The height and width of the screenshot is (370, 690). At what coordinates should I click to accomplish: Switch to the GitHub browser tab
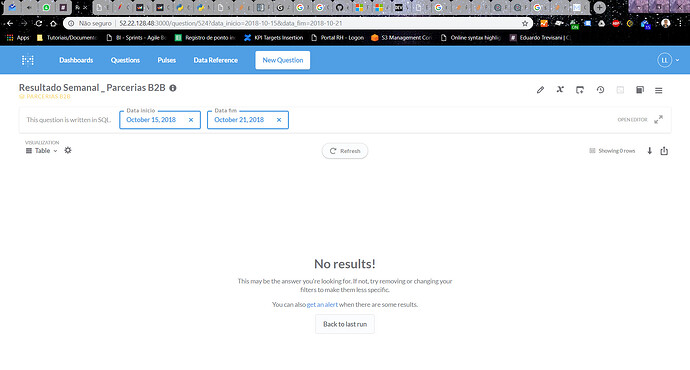(x=340, y=7)
